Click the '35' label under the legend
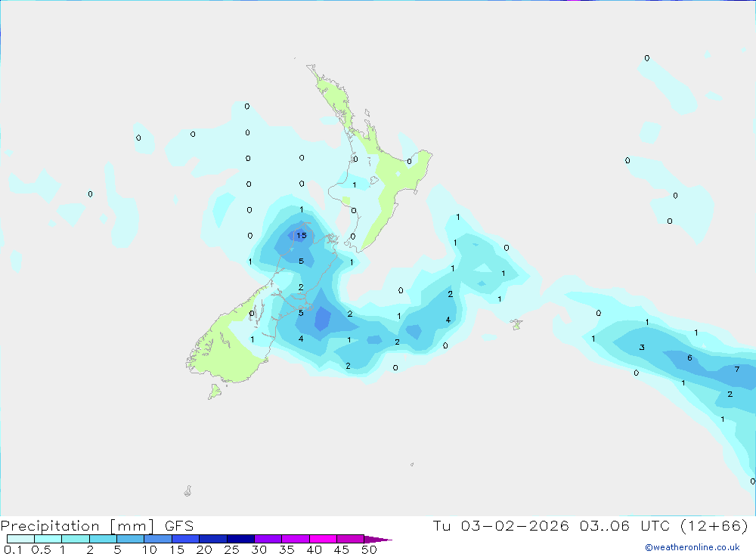Viewport: 756px width, 554px height. (287, 549)
